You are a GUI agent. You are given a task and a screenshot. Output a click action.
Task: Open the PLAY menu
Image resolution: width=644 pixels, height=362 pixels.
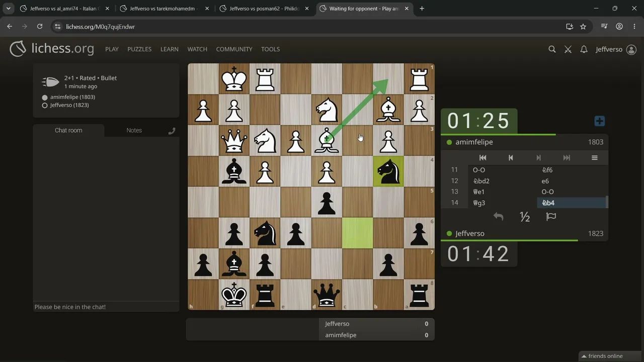click(112, 49)
